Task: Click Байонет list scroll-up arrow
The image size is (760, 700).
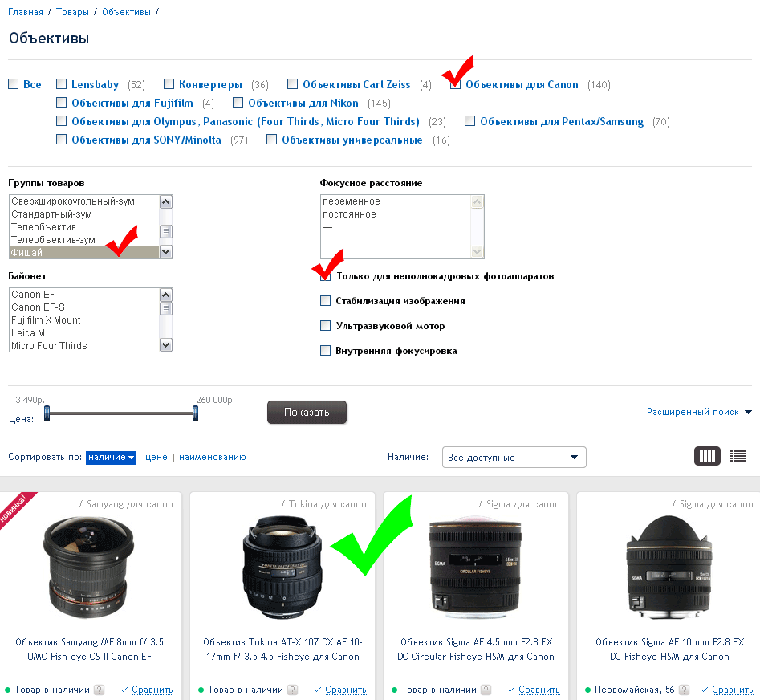Action: (x=166, y=295)
